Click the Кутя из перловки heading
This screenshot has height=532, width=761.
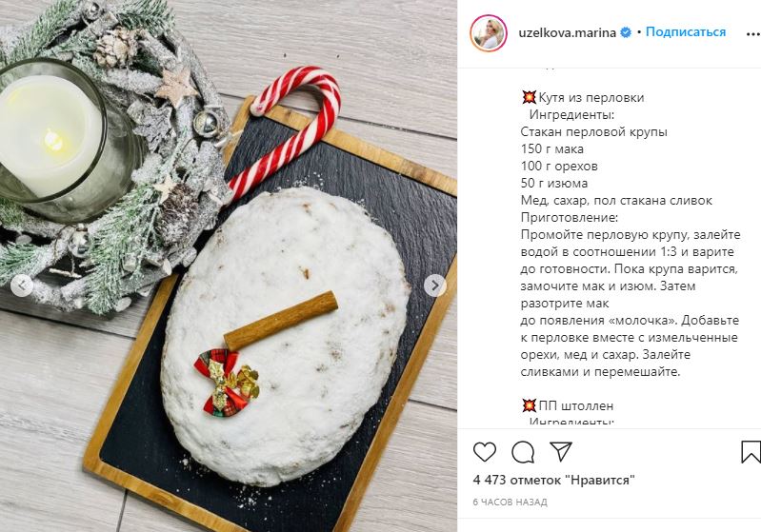pos(591,97)
